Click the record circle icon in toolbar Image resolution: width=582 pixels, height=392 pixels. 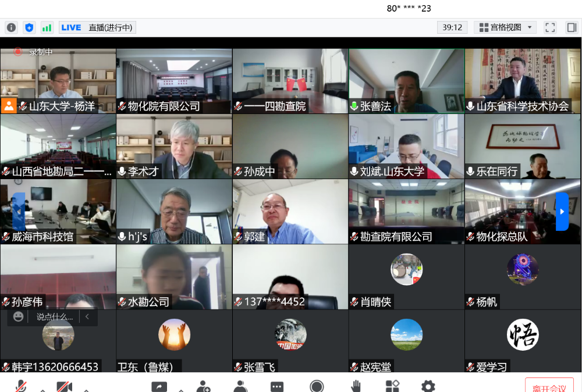[x=317, y=386]
